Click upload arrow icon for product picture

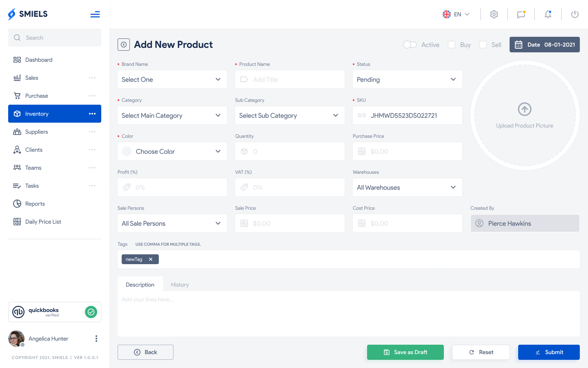tap(525, 109)
